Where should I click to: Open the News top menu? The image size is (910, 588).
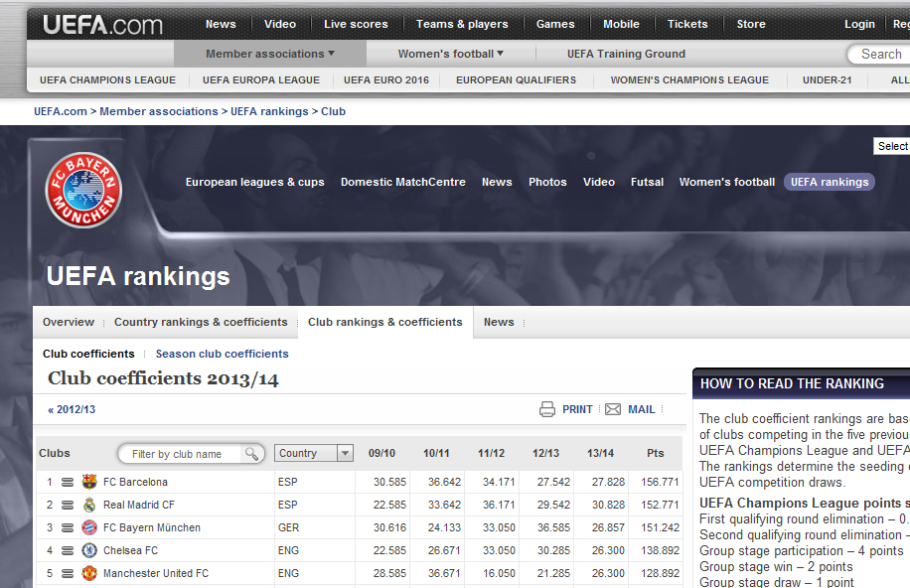[221, 24]
